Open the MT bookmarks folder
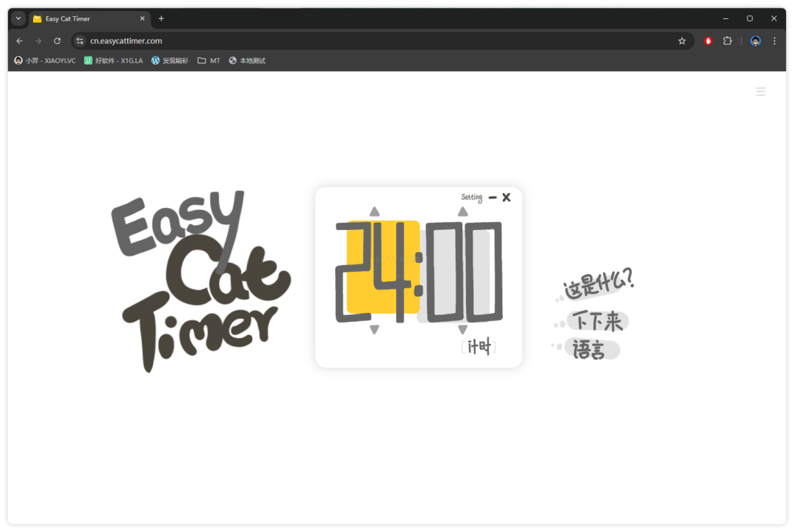This screenshot has width=794, height=532. pos(209,61)
